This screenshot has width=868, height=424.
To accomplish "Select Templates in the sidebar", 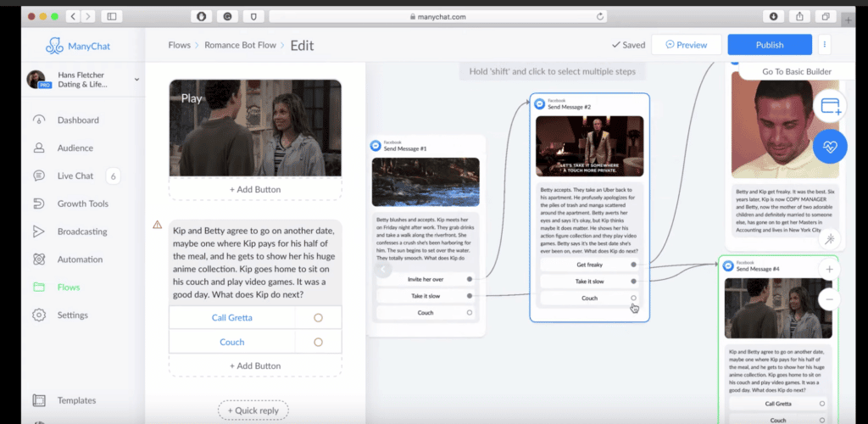I will coord(77,400).
